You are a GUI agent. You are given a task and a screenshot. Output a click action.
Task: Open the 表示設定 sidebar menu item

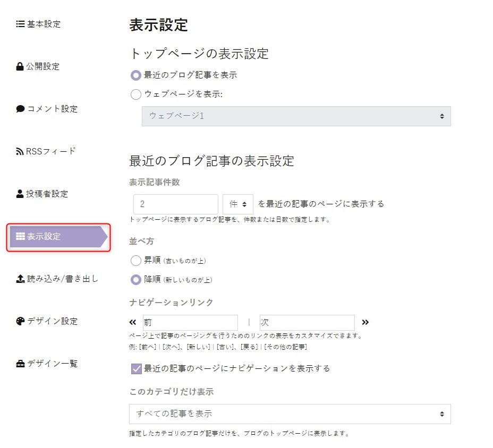coord(58,237)
